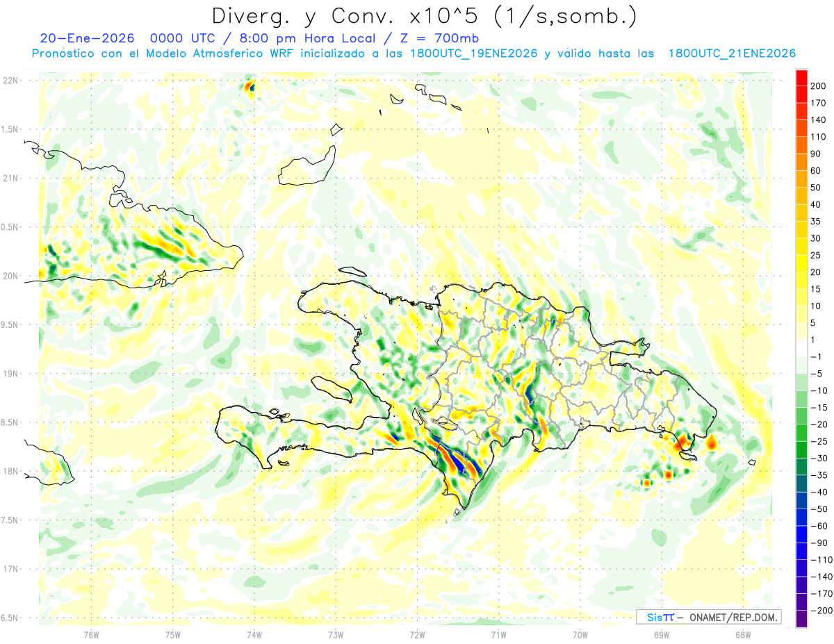Click the '70W' longitude label
Image resolution: width=834 pixels, height=644 pixels.
click(x=580, y=635)
